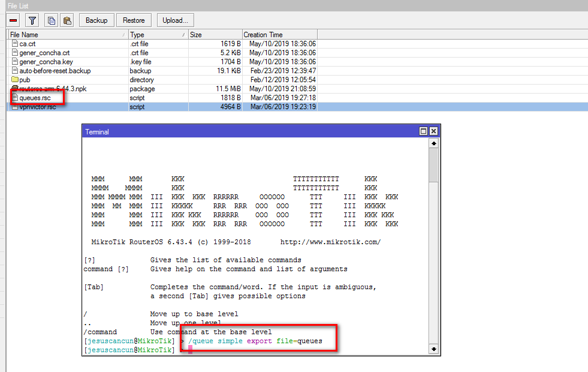
Task: Click Terminal scrollbar down arrow
Action: click(x=433, y=349)
